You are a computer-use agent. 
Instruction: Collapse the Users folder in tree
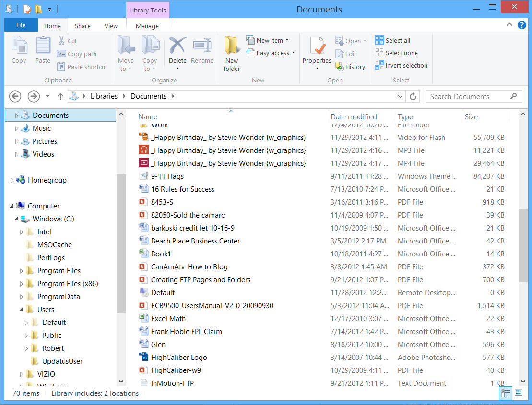click(22, 310)
